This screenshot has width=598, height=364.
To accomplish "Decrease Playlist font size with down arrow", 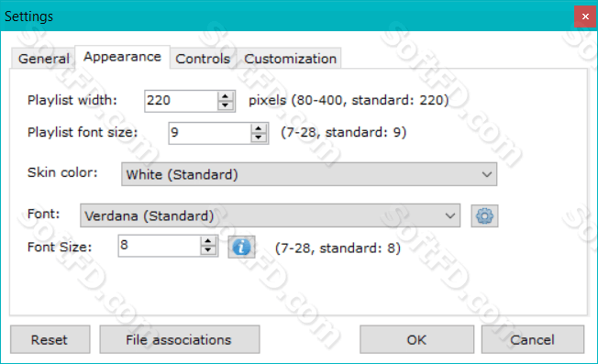I will point(259,138).
